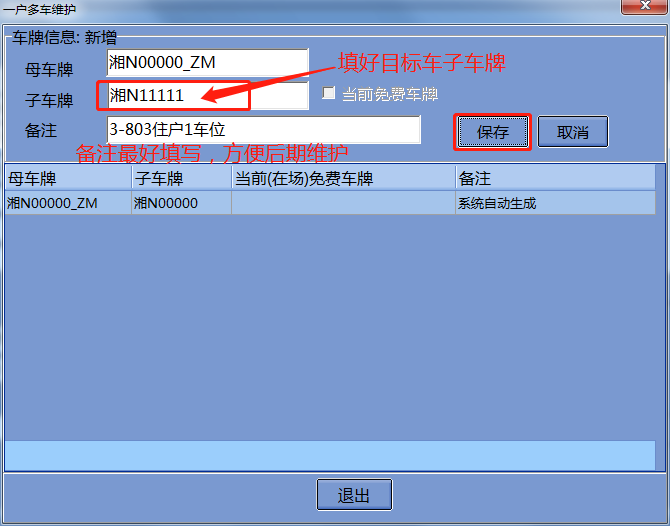This screenshot has height=526, width=670.
Task: Click the 当前(在场)免费车牌 column header
Action: [344, 178]
